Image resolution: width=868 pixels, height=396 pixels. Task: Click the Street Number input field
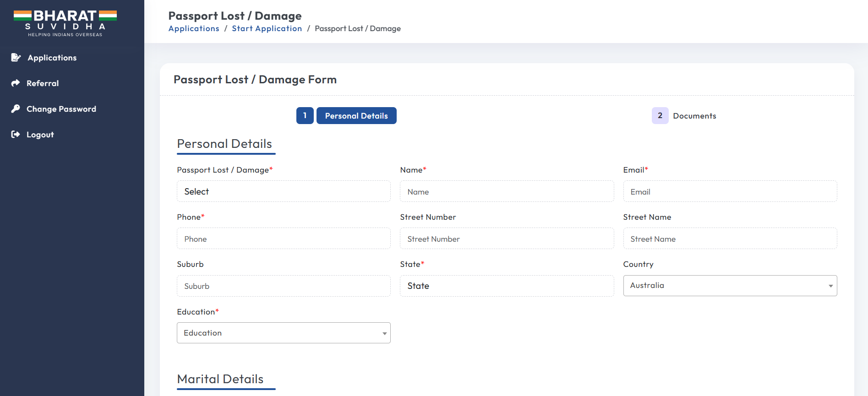coord(507,239)
